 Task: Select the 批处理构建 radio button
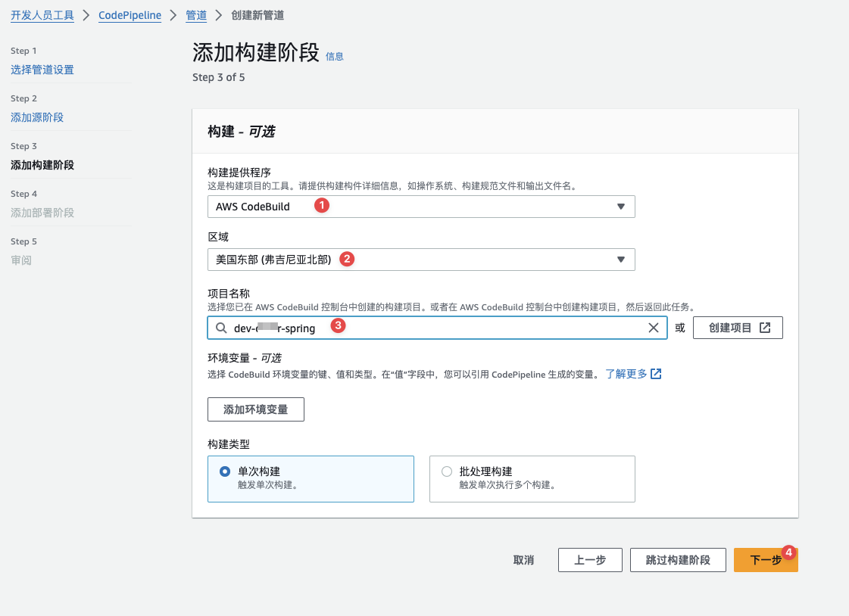pos(447,471)
